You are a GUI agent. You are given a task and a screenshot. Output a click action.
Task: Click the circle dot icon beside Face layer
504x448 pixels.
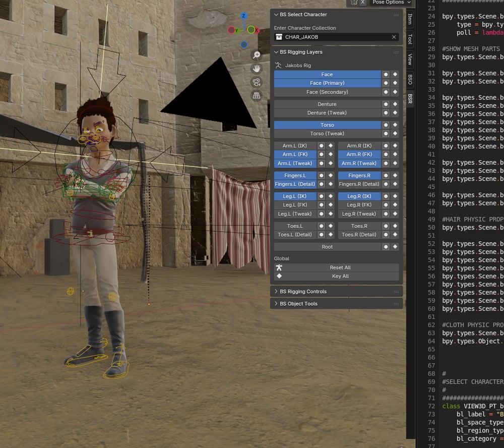point(386,74)
